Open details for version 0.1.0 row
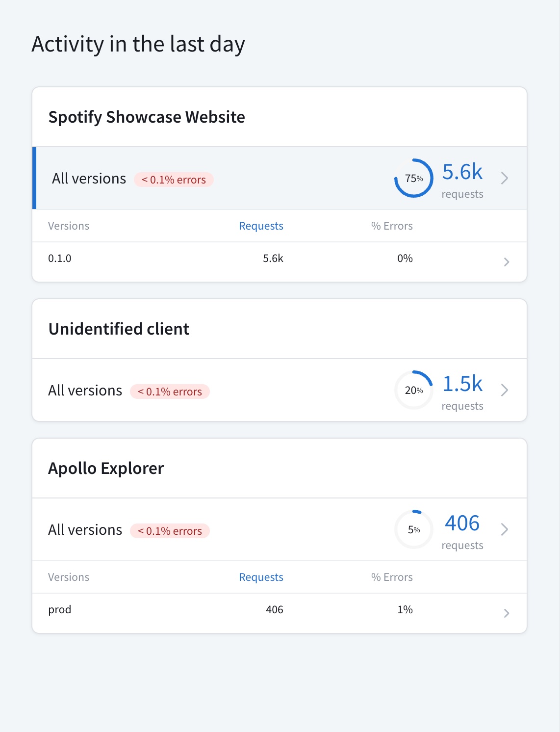Viewport: 560px width, 732px height. (506, 261)
